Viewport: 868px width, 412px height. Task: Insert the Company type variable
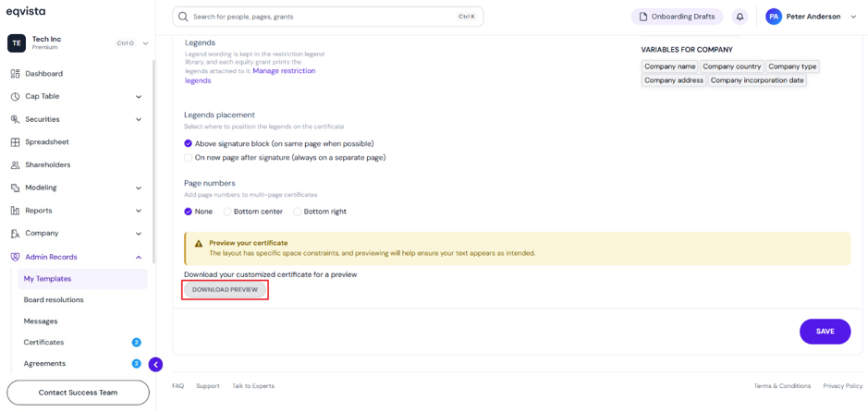792,67
